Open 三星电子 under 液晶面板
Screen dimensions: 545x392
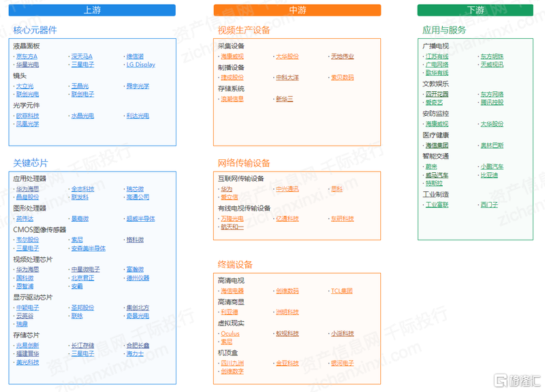[82, 65]
